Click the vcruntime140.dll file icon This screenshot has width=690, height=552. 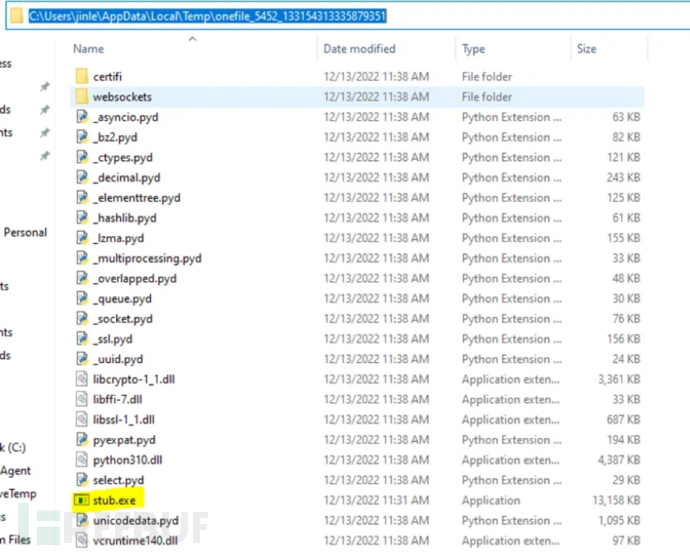pyautogui.click(x=82, y=540)
